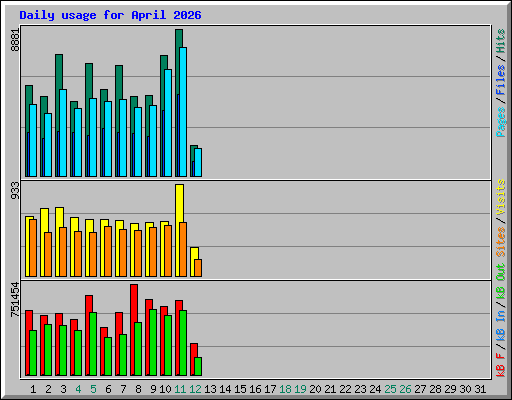Click day 8 on the axis
The height and width of the screenshot is (400, 512).
click(138, 389)
